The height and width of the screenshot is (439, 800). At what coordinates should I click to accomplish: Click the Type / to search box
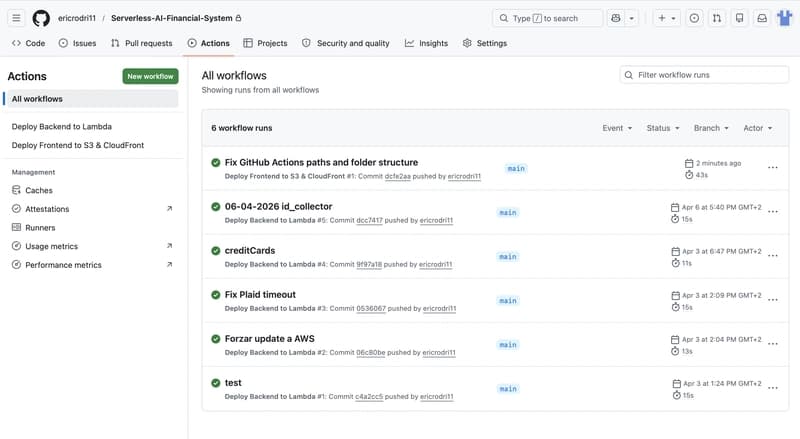(x=547, y=18)
